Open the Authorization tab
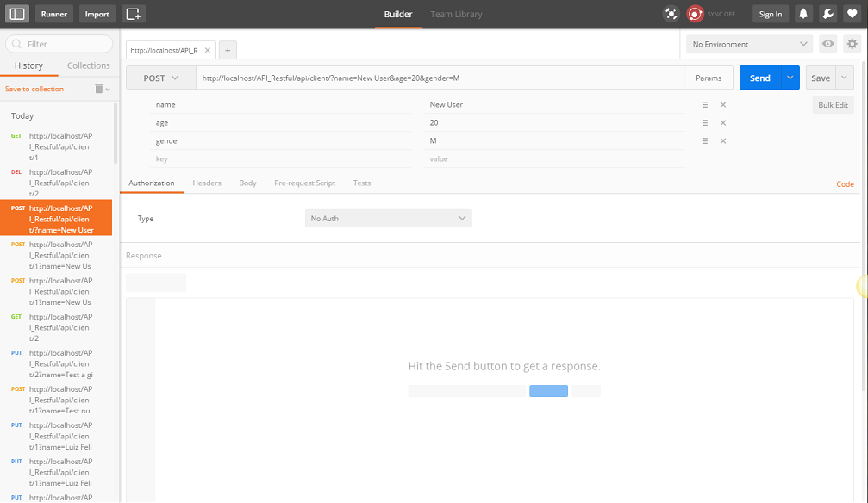Viewport: 868px width, 503px height. tap(151, 183)
